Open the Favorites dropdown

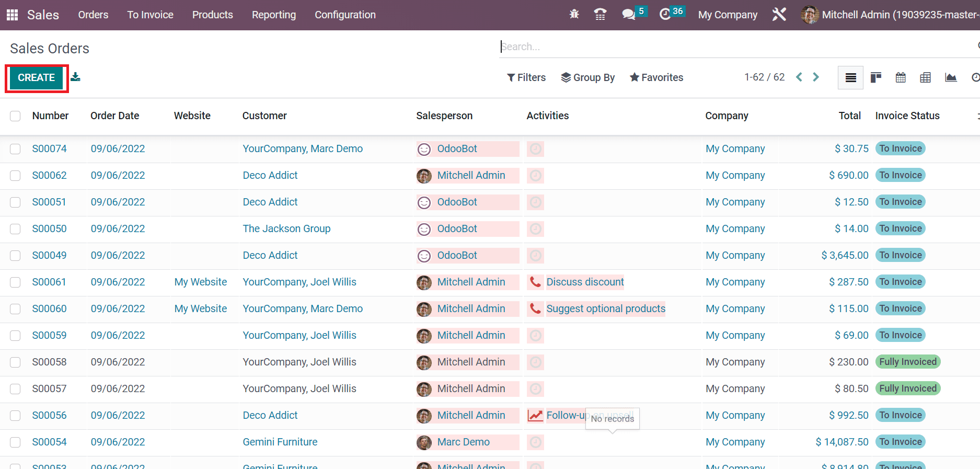(656, 77)
